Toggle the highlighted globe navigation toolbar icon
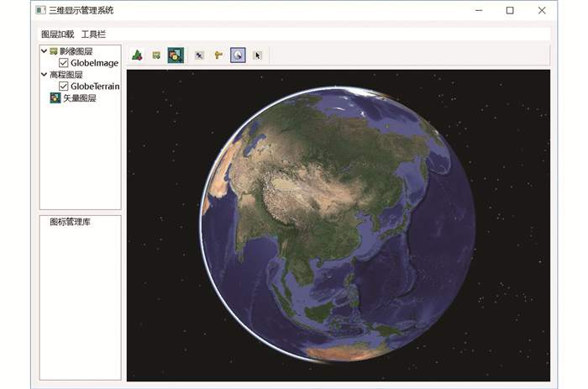 click(238, 55)
